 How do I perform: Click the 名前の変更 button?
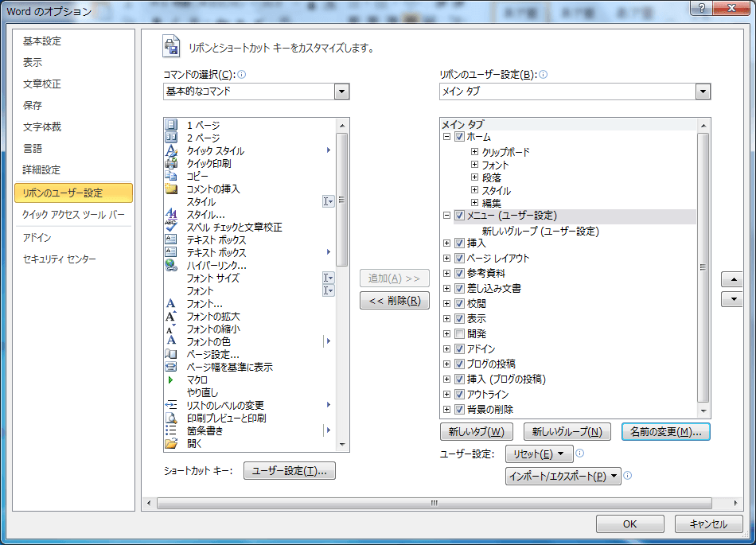(666, 432)
